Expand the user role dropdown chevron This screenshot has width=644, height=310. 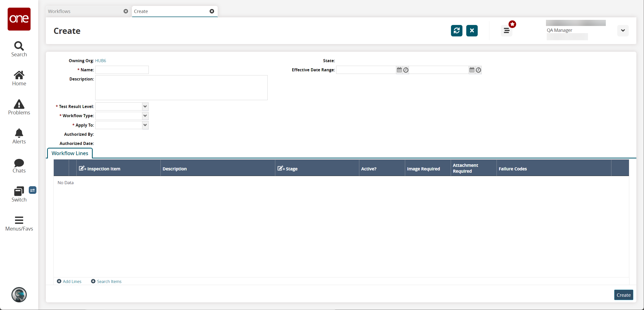point(623,31)
